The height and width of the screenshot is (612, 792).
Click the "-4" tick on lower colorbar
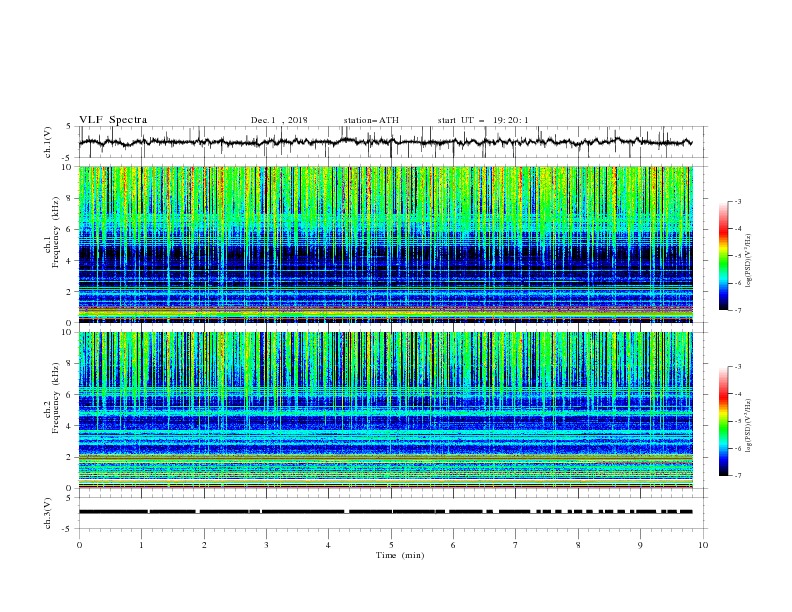click(738, 394)
